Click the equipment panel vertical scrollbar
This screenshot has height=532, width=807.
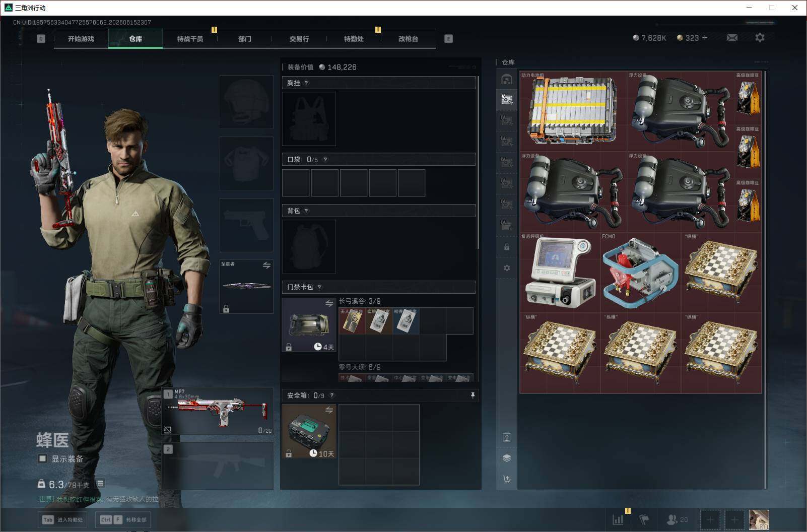coord(478,162)
